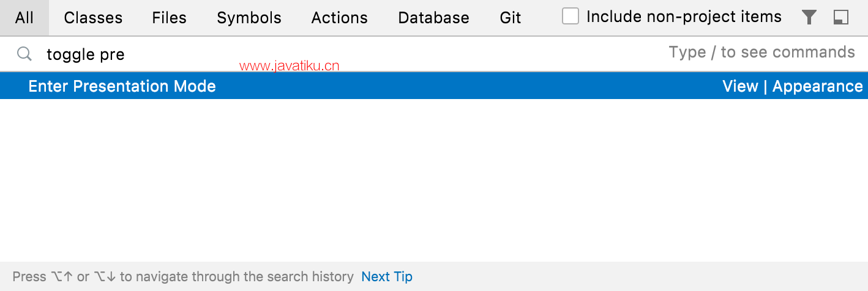Open the filter funnel icon

click(809, 18)
